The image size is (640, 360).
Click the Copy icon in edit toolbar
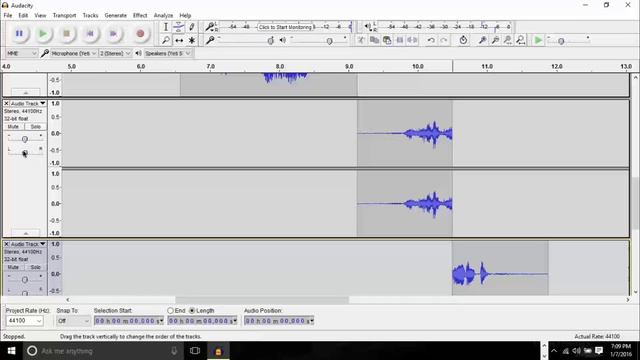click(374, 40)
